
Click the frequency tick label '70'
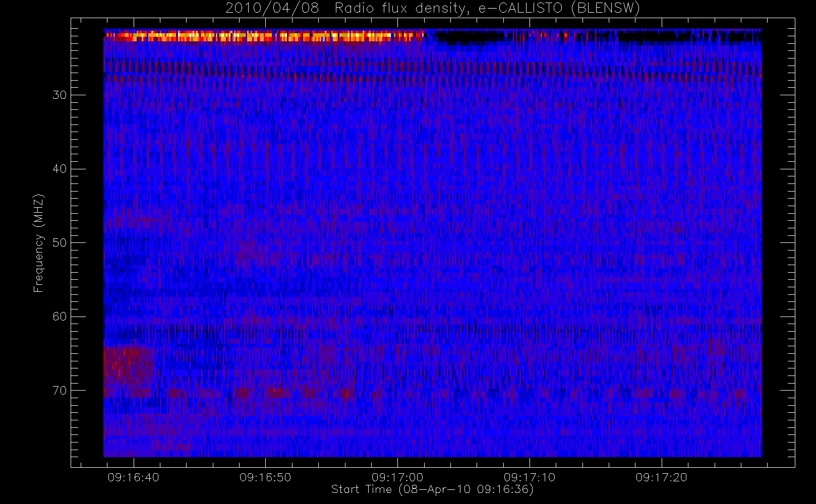(x=60, y=391)
